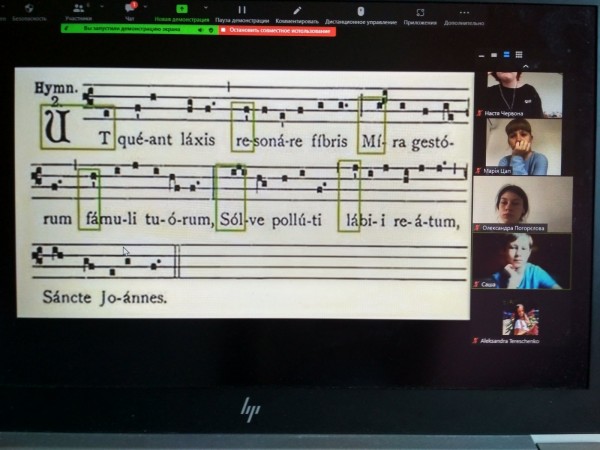Click muted mic icon beside Aleksandra Tereschenko

(x=476, y=341)
